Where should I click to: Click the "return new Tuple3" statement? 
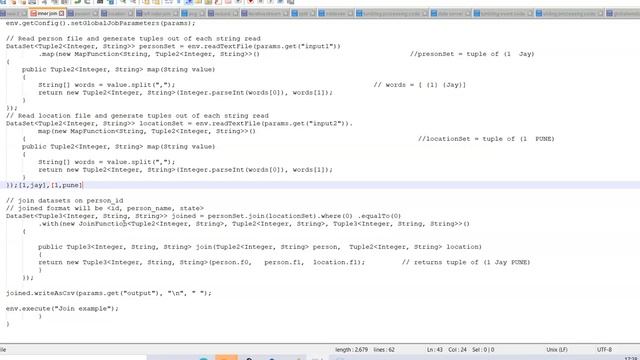pos(202,262)
